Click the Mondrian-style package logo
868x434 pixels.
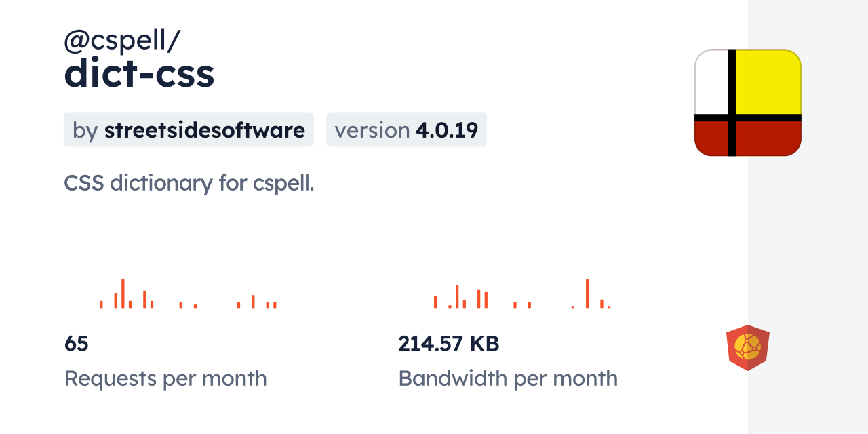pos(748,102)
